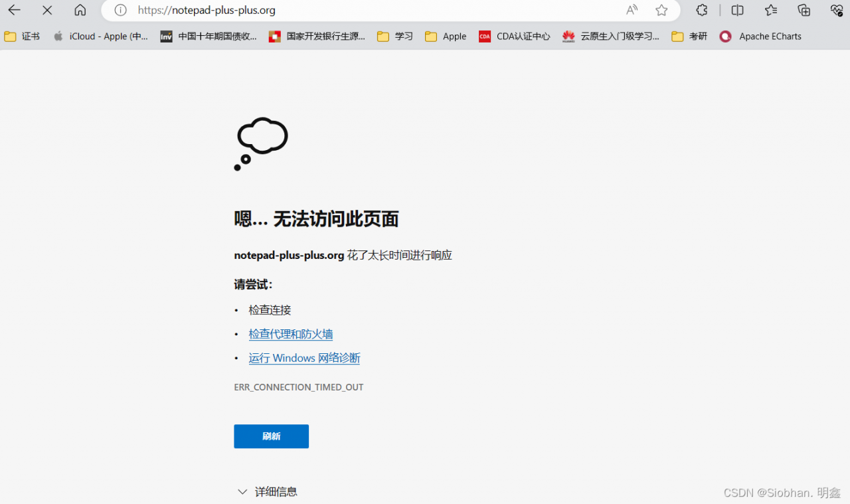
Task: Open the 国家开发银行生源 bookmark
Action: pyautogui.click(x=317, y=37)
